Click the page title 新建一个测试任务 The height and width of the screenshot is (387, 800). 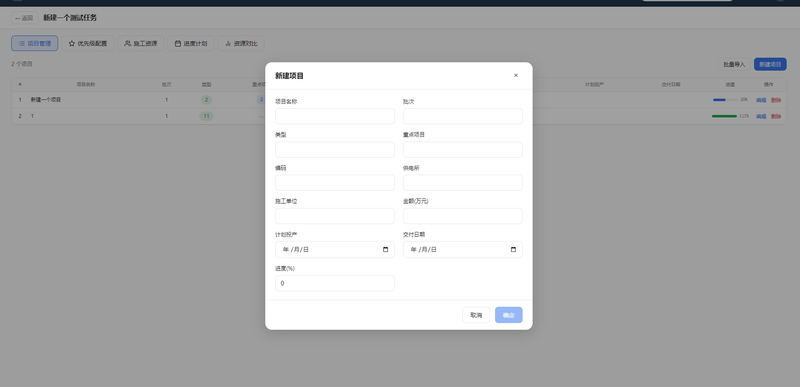(x=70, y=18)
